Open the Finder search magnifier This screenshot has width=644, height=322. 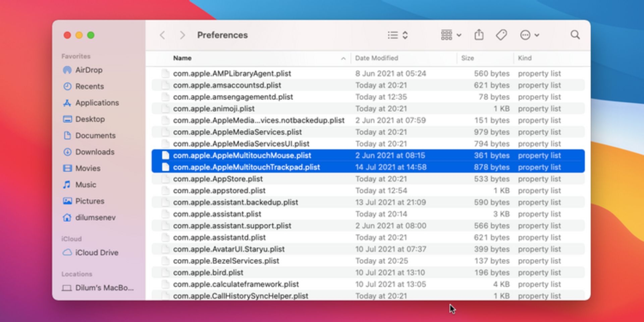[575, 35]
